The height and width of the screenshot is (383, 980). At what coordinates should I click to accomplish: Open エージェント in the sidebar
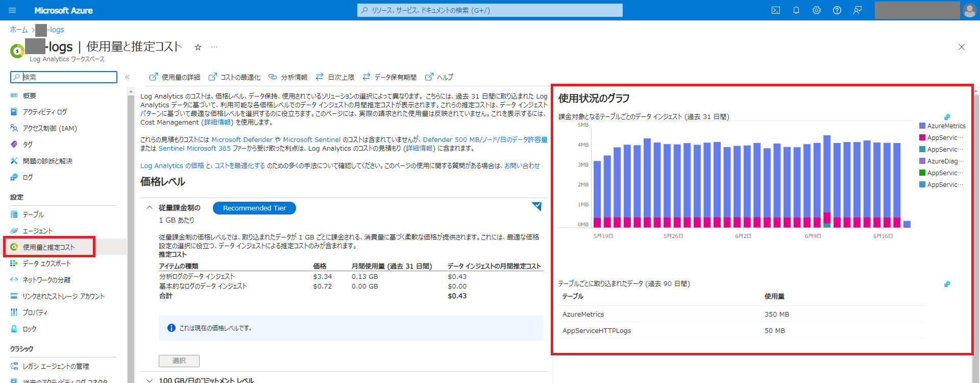click(x=38, y=231)
